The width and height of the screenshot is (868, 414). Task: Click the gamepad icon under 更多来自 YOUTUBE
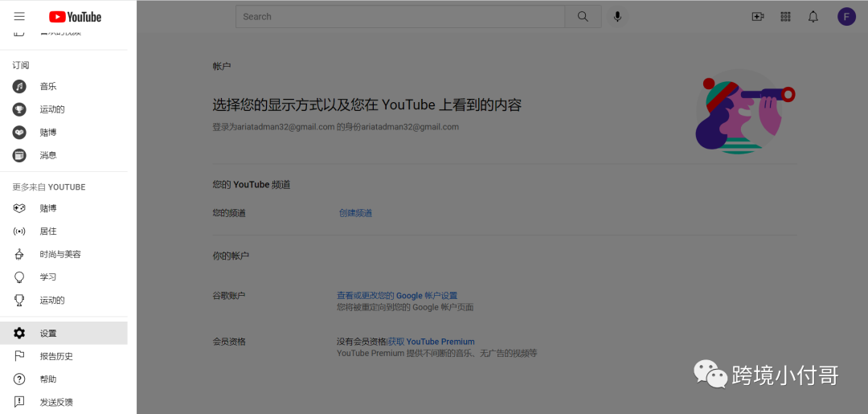(x=19, y=208)
